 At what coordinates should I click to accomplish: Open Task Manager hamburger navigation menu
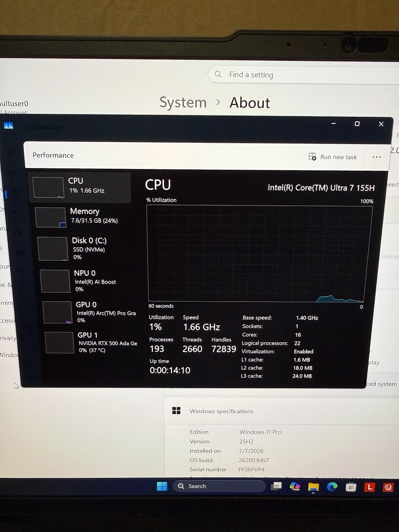pos(11,153)
